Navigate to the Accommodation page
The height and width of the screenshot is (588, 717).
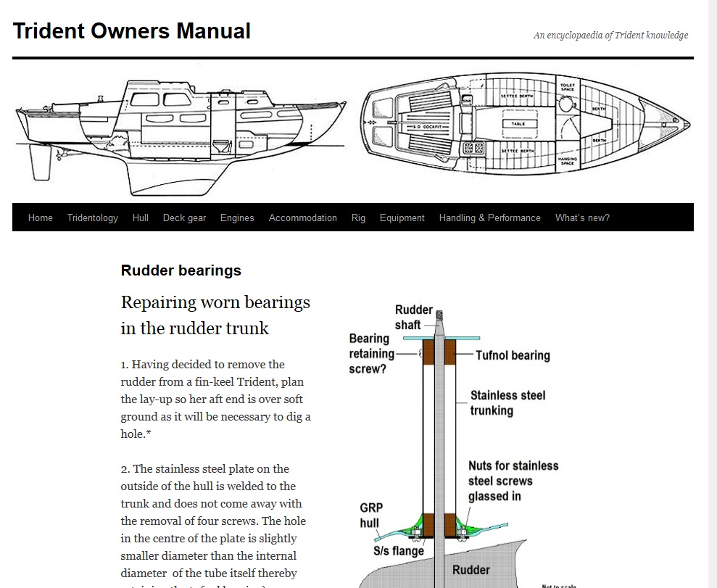[302, 218]
